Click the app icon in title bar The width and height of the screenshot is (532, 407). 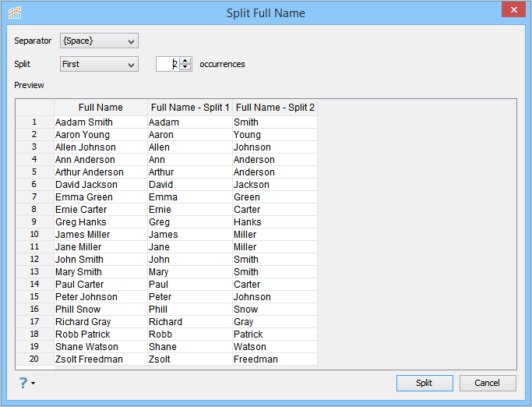pyautogui.click(x=14, y=12)
